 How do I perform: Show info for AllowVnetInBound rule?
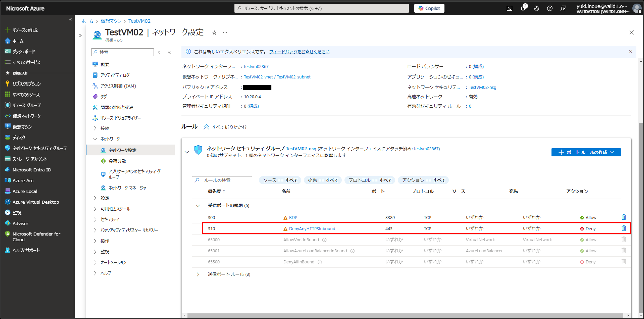(x=324, y=240)
